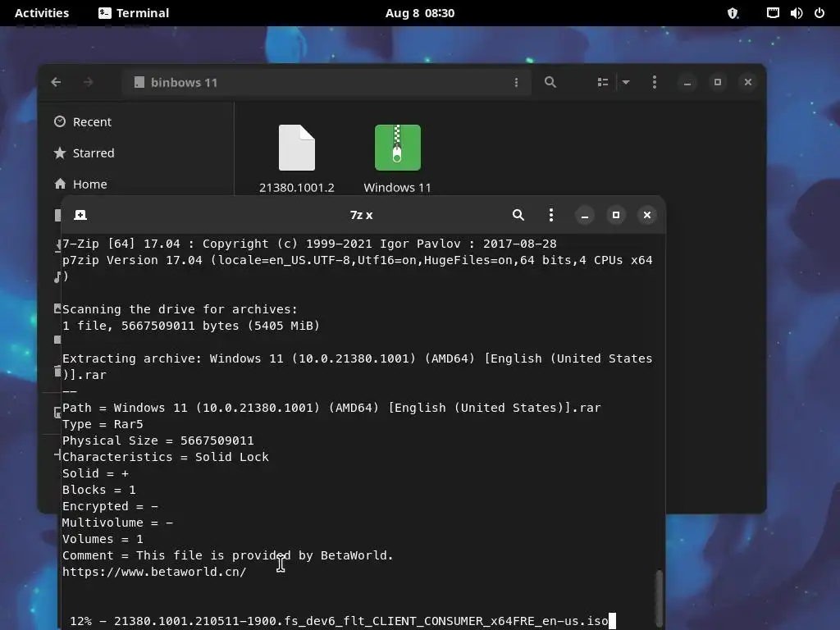
Task: Open a new tab in the terminal
Action: coord(80,215)
